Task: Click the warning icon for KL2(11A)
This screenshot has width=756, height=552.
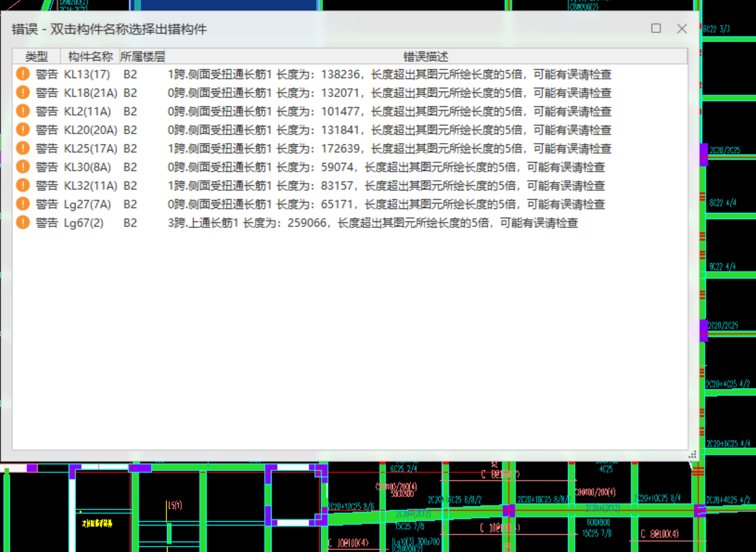Action: click(x=23, y=111)
